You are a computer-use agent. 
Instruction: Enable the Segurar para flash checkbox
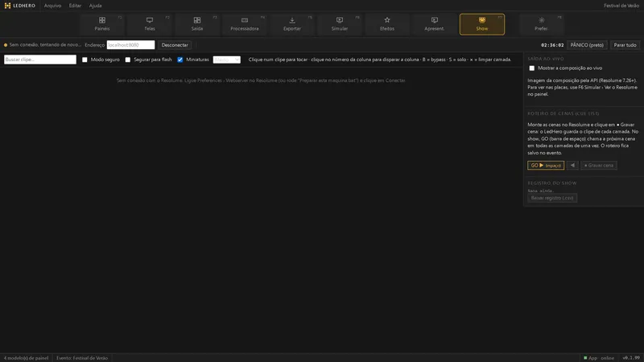coord(128,60)
